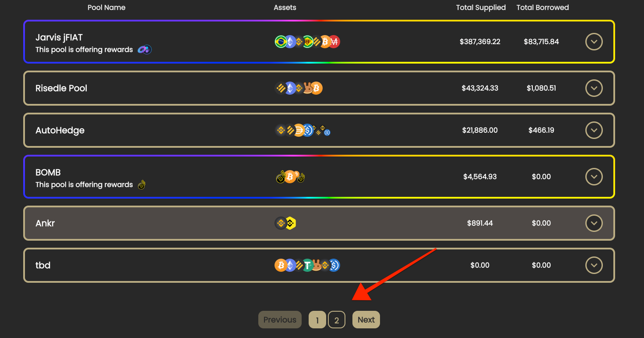Expand the Risedle Pool row
The width and height of the screenshot is (644, 338).
pyautogui.click(x=594, y=88)
